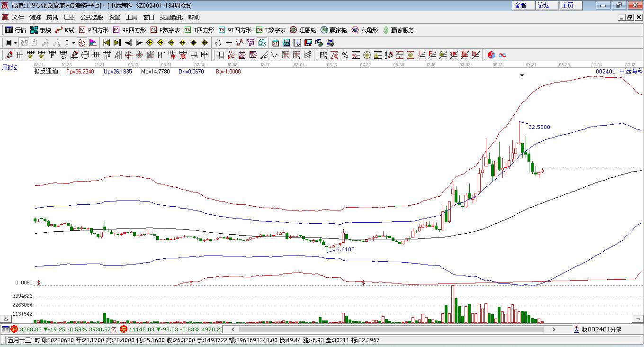Open the 窗口 menu

149,18
